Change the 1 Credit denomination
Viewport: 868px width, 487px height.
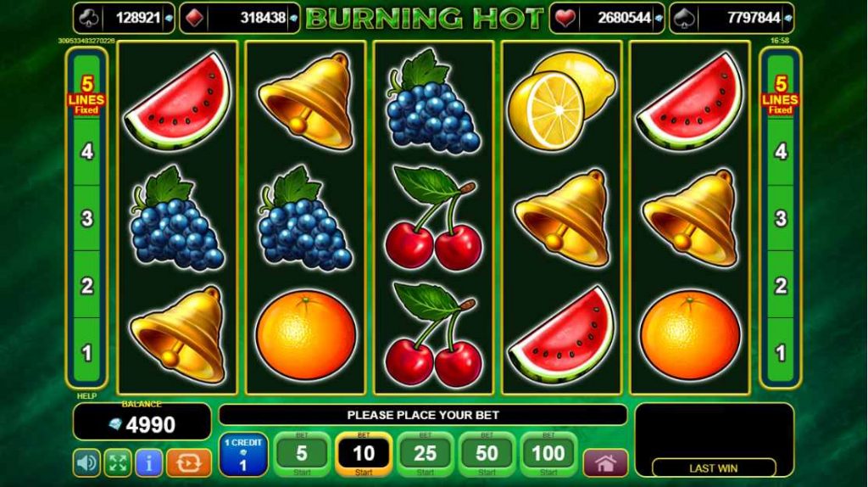(243, 454)
